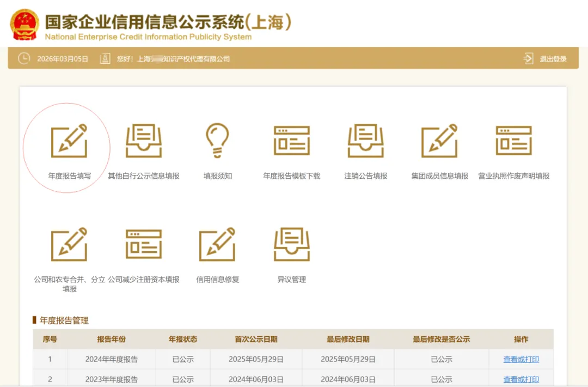
Task: Click the national emblem logo
Action: click(24, 25)
